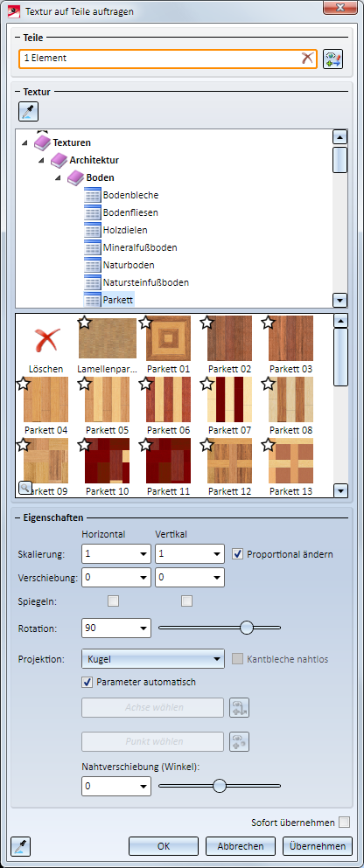Click the Rotation slider handle
Screen dimensions: 364x868
(x=247, y=628)
